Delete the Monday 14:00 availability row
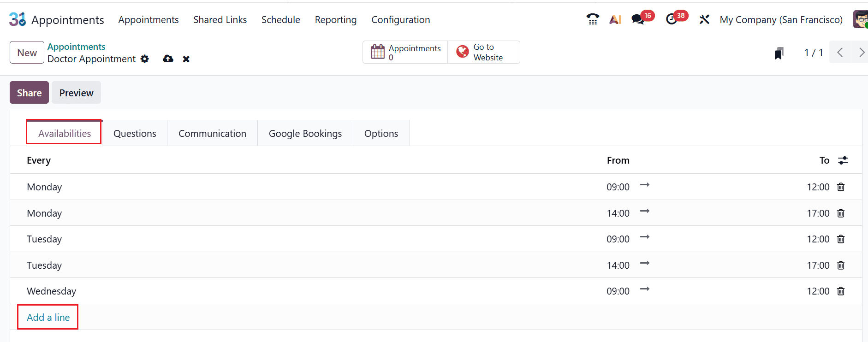The image size is (868, 342). [x=841, y=213]
